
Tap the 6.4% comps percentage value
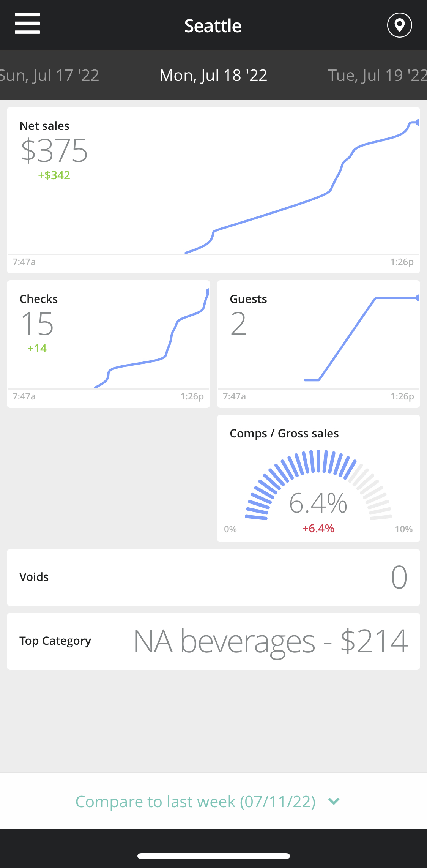tap(318, 503)
